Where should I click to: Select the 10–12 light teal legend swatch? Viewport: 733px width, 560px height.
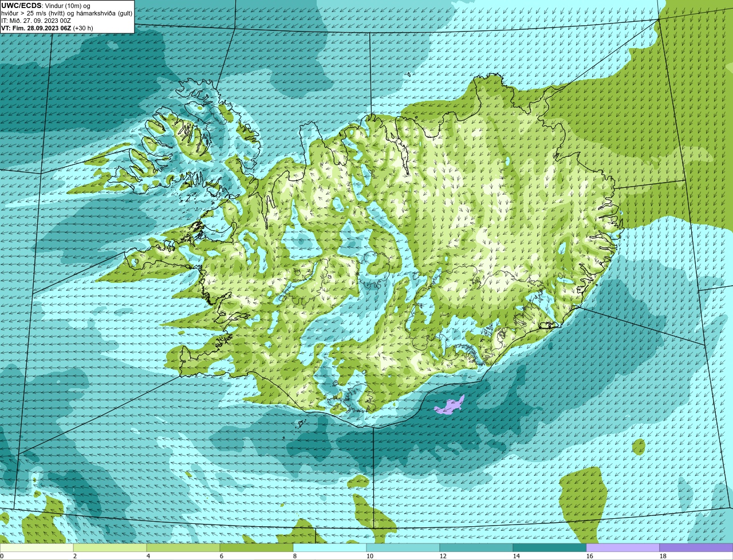pos(404,547)
